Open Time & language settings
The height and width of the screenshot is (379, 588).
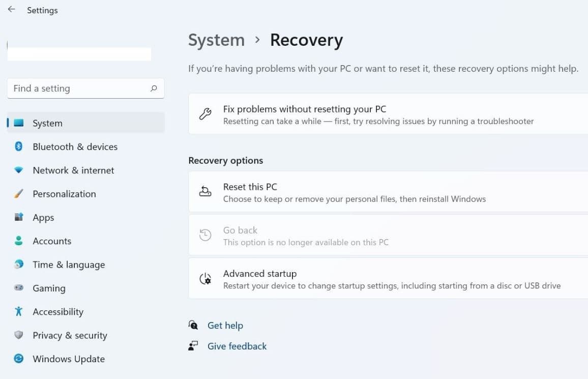click(x=69, y=265)
